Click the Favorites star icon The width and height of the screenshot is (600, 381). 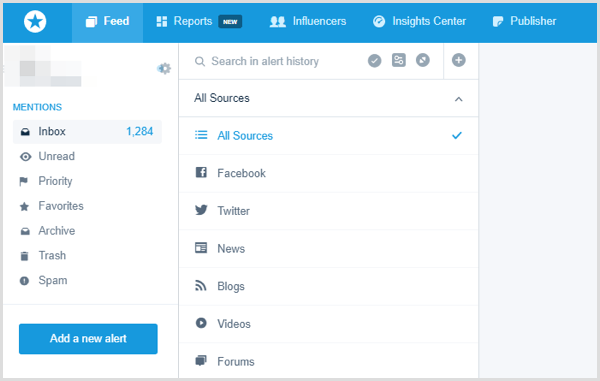click(24, 207)
